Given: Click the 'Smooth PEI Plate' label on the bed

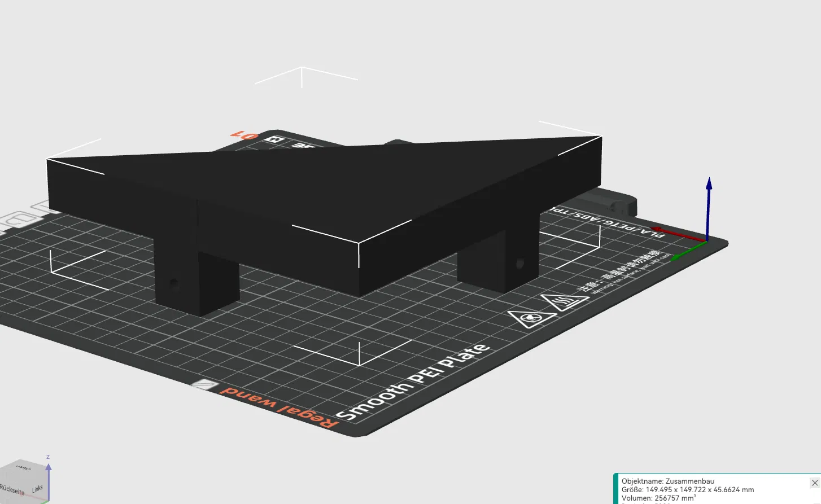Looking at the screenshot, I should coord(414,381).
